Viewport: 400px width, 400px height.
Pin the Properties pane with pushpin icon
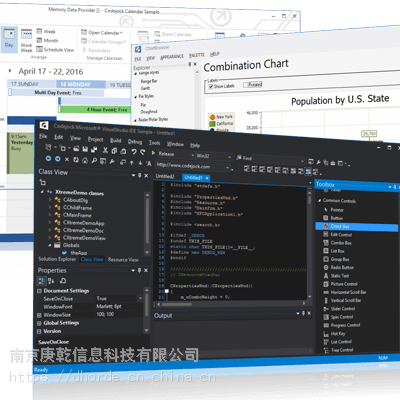tap(139, 270)
